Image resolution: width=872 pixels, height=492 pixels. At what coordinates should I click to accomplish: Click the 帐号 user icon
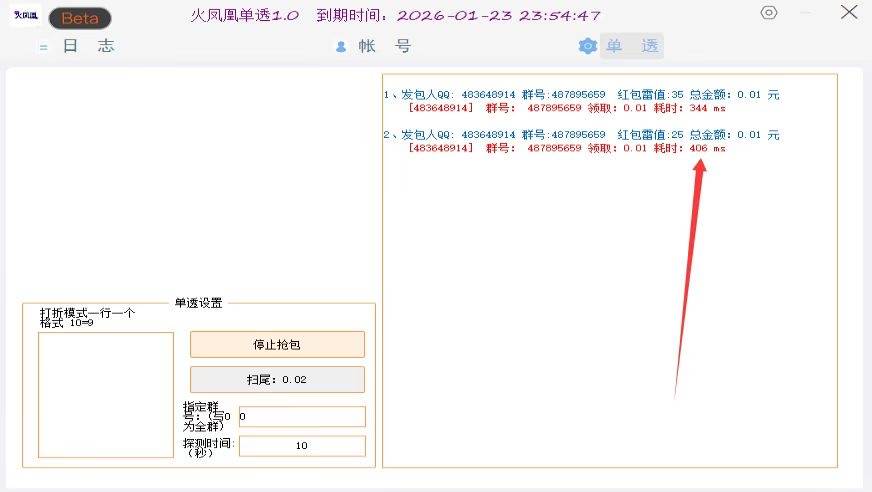[341, 47]
